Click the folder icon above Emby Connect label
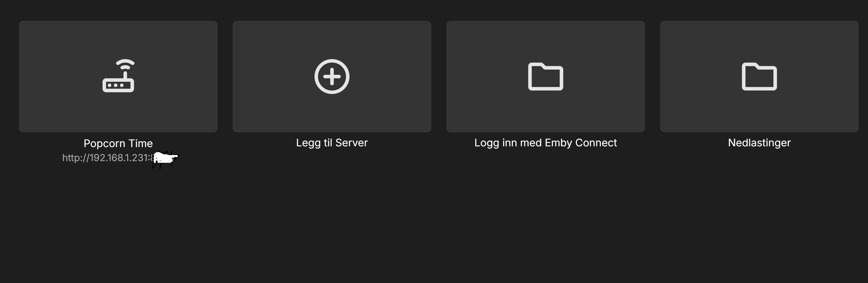This screenshot has width=868, height=283. pyautogui.click(x=545, y=77)
